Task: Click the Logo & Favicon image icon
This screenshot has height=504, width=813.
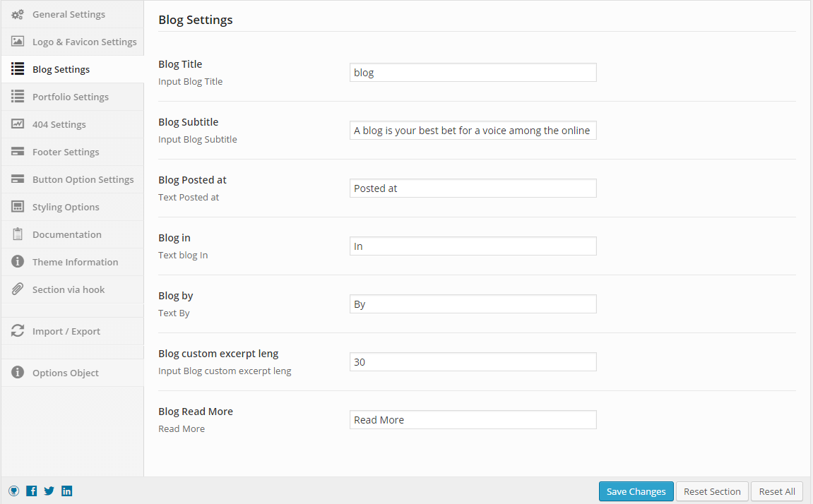Action: point(18,42)
